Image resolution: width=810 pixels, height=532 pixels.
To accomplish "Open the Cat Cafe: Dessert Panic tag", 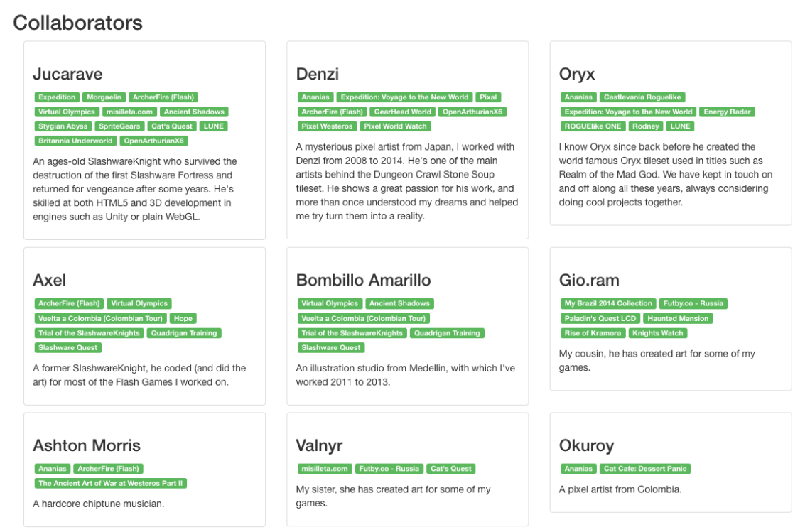I will click(x=645, y=469).
